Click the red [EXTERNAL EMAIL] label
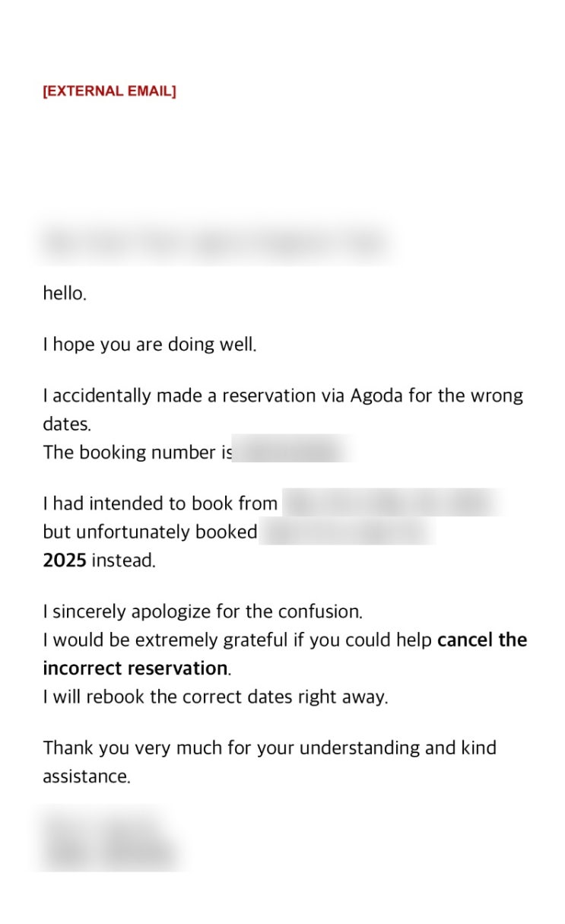Image resolution: width=565 pixels, height=924 pixels. [x=110, y=91]
